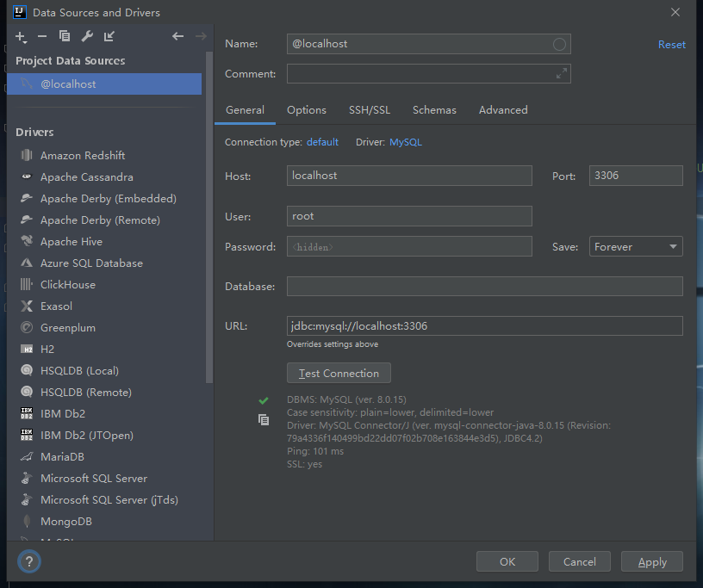Viewport: 703px width, 588px height.
Task: Click into the Database input field
Action: pos(484,287)
